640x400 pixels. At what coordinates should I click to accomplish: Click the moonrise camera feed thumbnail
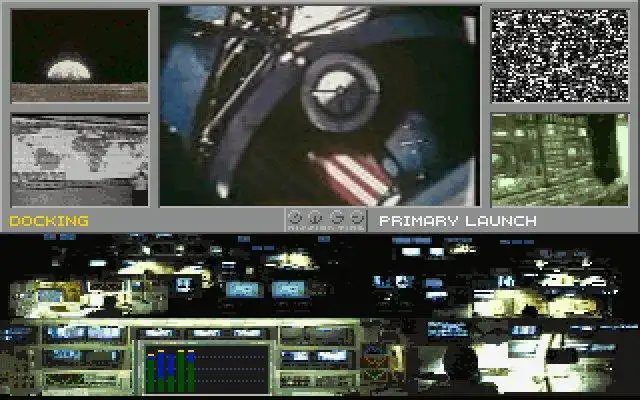pos(80,56)
